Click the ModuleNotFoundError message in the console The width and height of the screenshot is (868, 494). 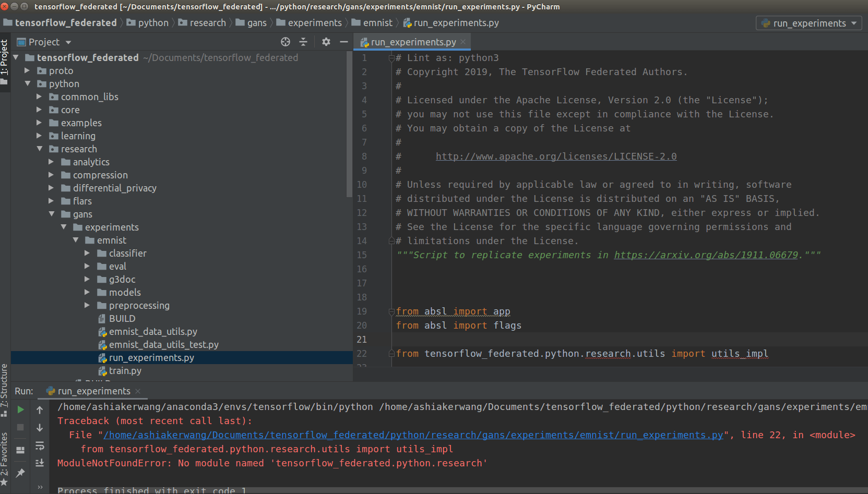click(272, 463)
